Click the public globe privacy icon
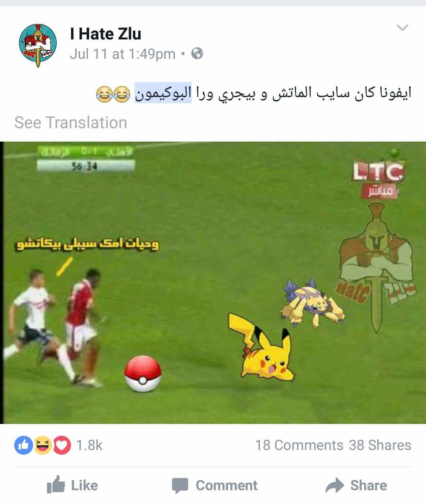The height and width of the screenshot is (504, 426). tap(197, 53)
